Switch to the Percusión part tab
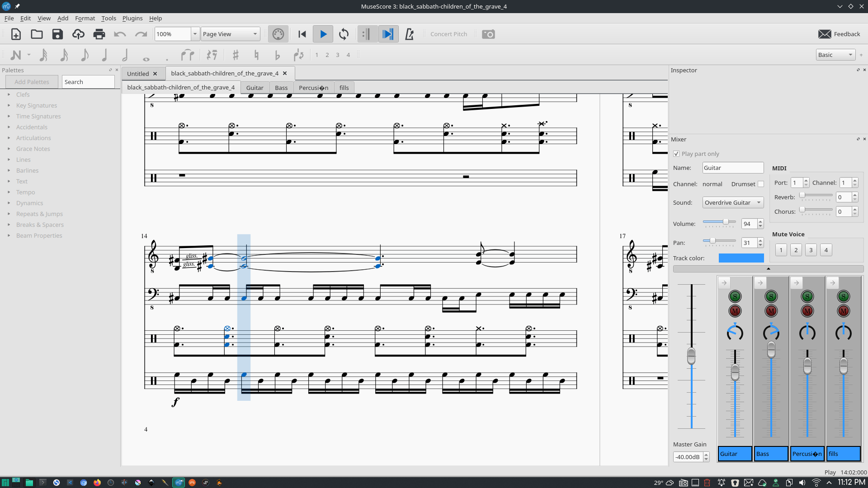This screenshot has width=868, height=488. tap(313, 88)
